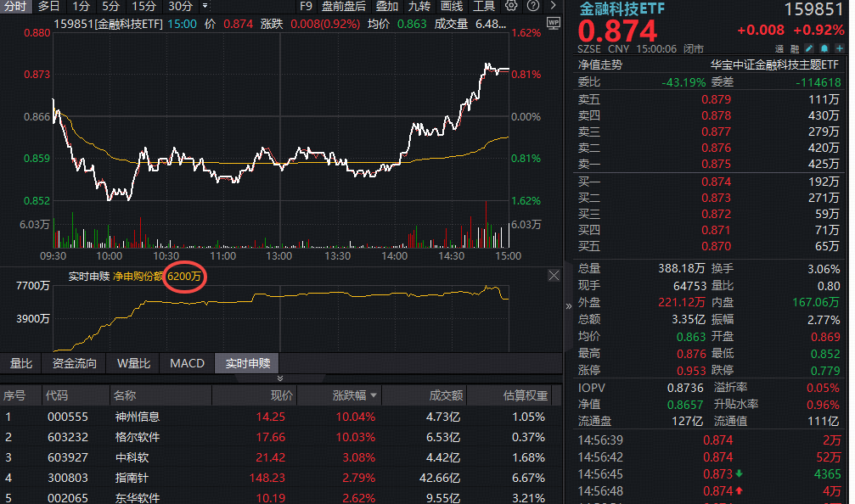Screen dimensions: 855x504
Task: Open 神州信息 stock from constituent list
Action: (x=137, y=417)
